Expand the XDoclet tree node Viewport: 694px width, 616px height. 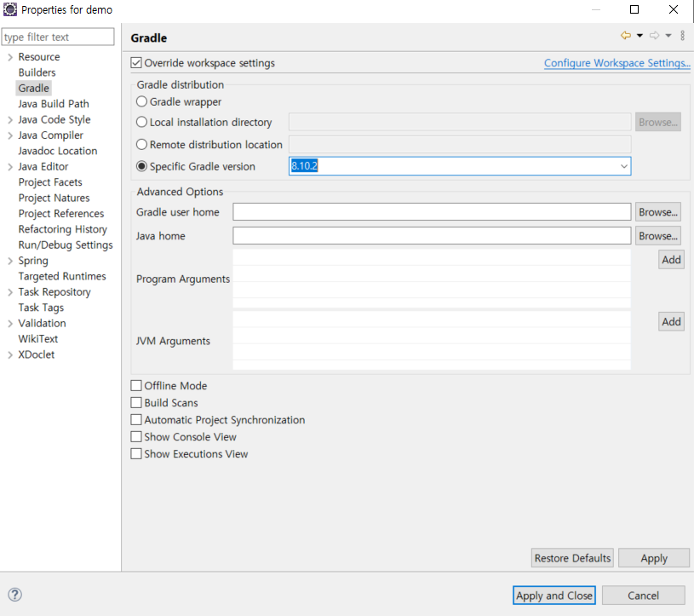pos(10,354)
